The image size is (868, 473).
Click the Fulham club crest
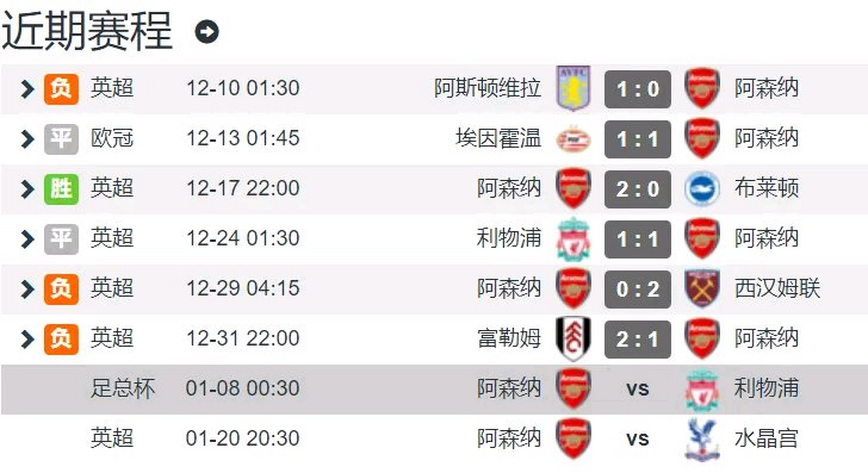point(573,339)
